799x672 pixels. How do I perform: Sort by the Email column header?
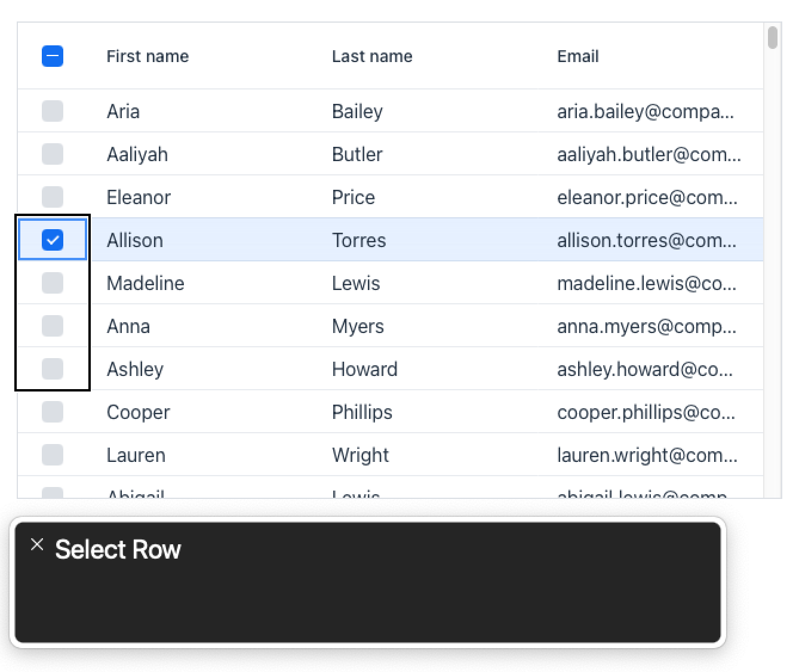(577, 56)
